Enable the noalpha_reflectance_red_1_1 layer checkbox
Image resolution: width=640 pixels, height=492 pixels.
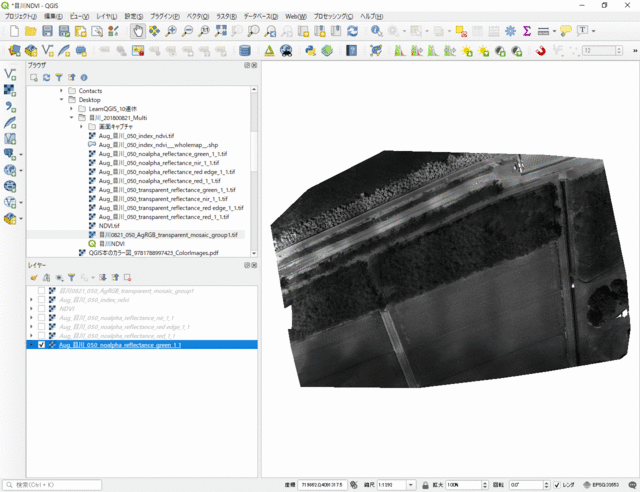[41, 336]
